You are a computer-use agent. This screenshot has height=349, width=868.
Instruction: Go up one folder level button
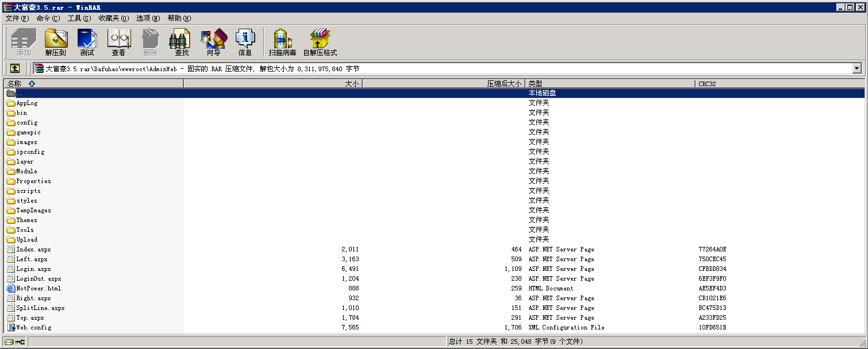(x=15, y=68)
